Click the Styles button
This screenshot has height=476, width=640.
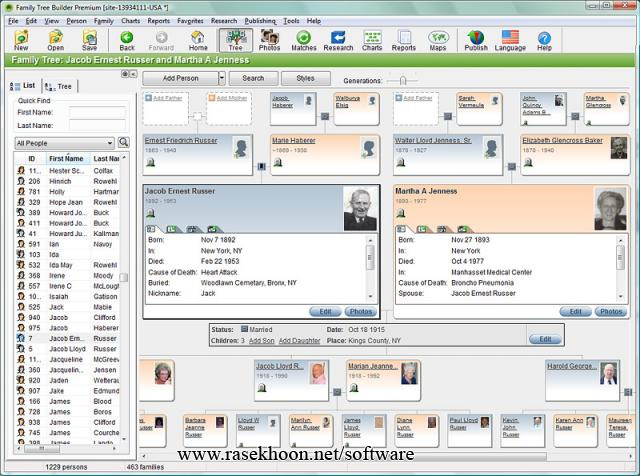[x=305, y=78]
